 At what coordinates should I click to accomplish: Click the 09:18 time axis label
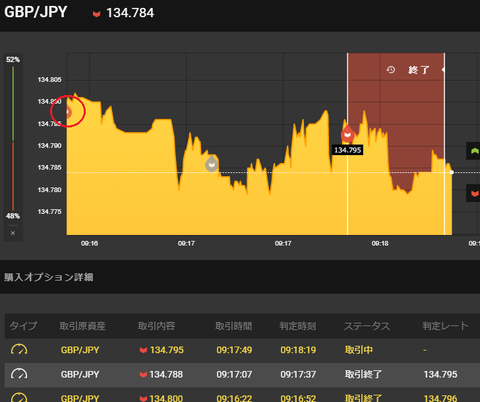tap(380, 243)
